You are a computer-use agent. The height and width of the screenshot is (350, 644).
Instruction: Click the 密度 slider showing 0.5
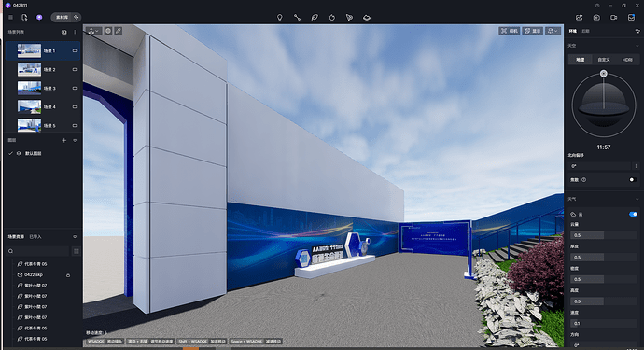pyautogui.click(x=604, y=279)
